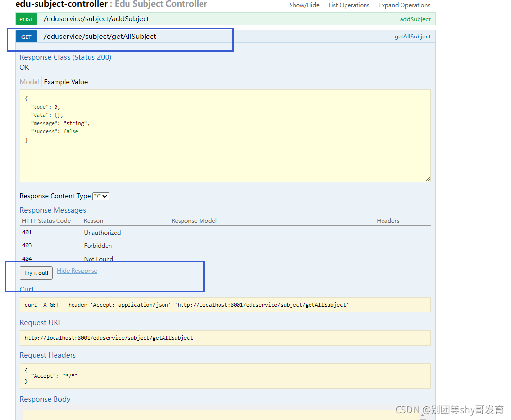This screenshot has height=420, width=511.
Task: Click the POST method badge for addSubject
Action: [26, 19]
